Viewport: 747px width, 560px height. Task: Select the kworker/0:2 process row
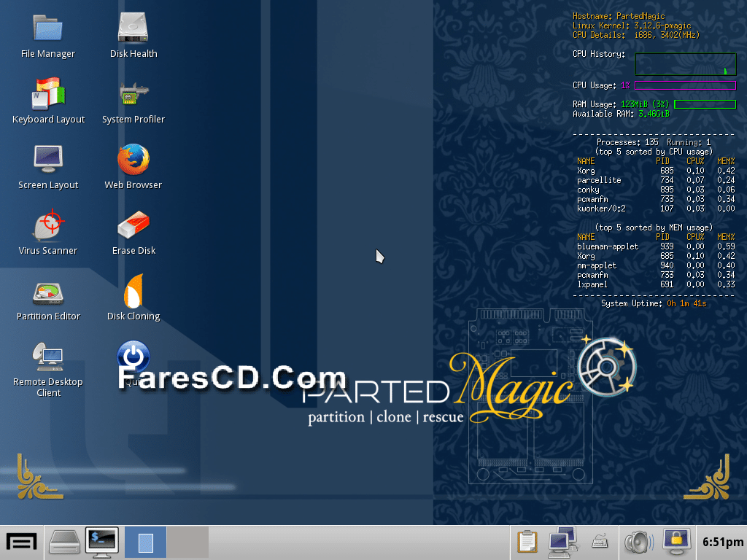(x=656, y=209)
